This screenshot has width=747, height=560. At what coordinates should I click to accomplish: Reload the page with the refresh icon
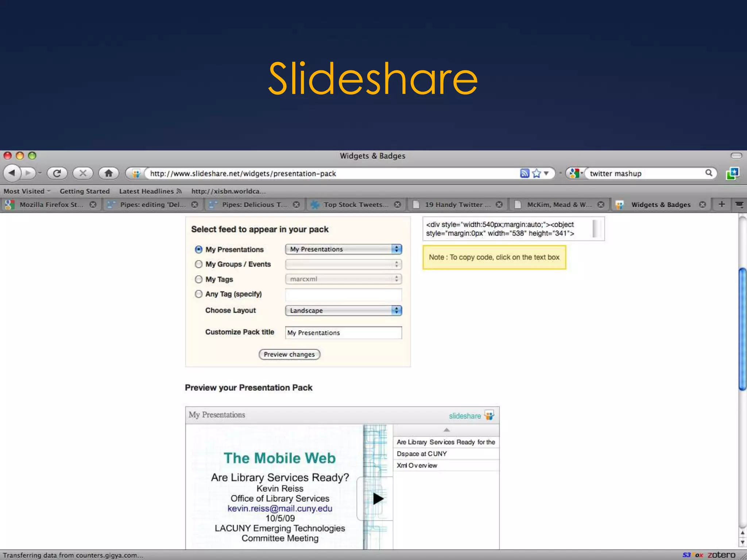point(57,173)
